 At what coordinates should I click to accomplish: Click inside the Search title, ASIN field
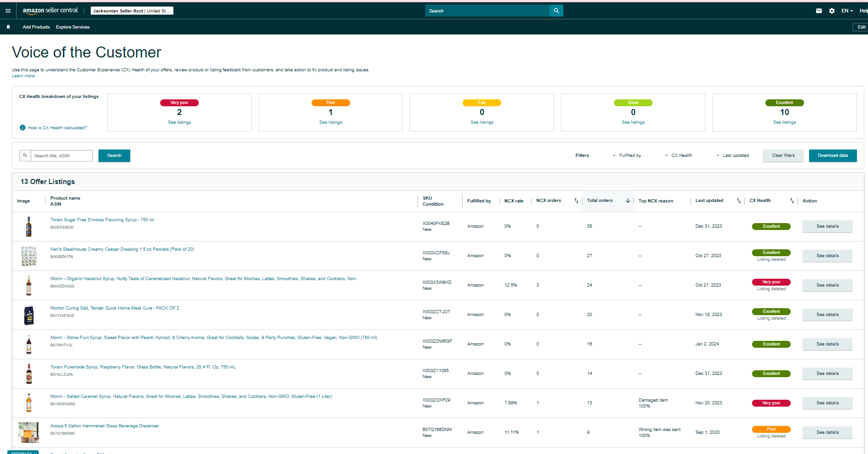(62, 155)
